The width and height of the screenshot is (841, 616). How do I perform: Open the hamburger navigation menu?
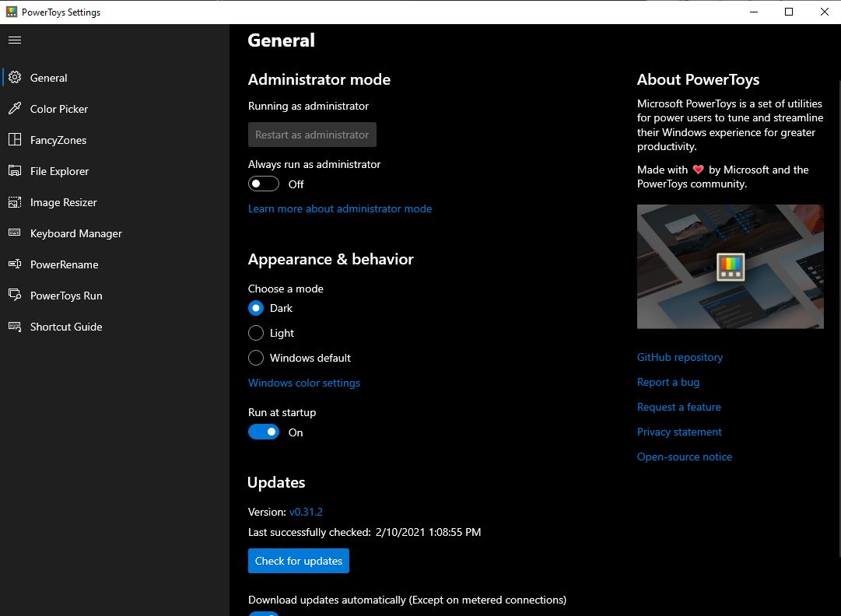15,40
